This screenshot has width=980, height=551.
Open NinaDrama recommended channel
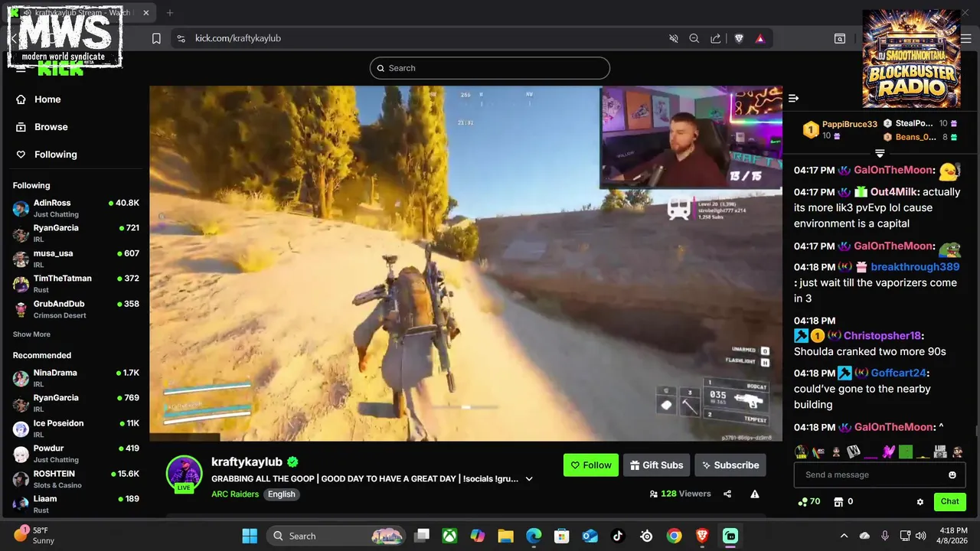point(76,378)
